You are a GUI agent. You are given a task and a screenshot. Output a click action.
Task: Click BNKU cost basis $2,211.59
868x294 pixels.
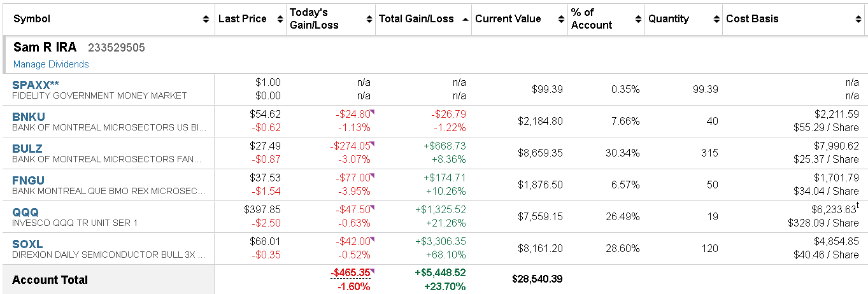[x=836, y=114]
